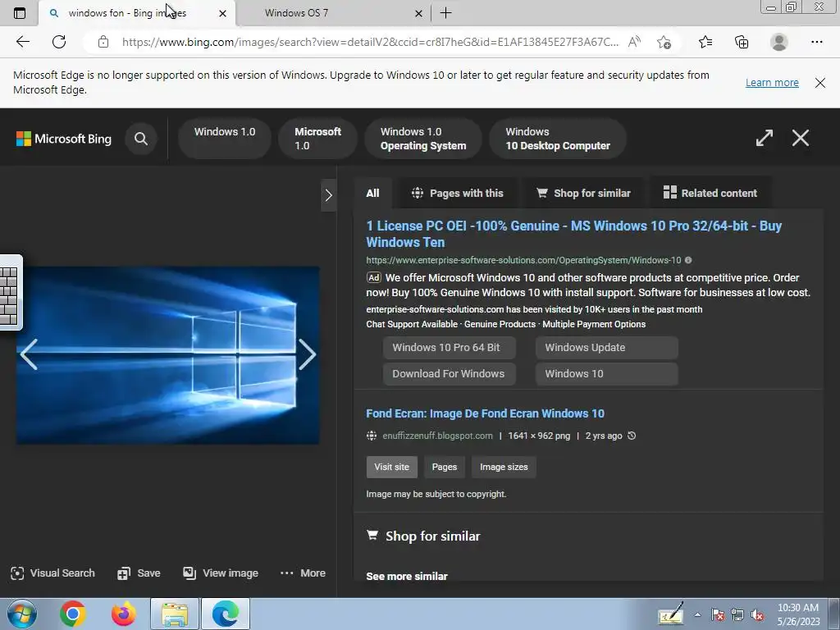Image resolution: width=840 pixels, height=630 pixels.
Task: Open File Explorer from taskbar
Action: click(x=175, y=614)
